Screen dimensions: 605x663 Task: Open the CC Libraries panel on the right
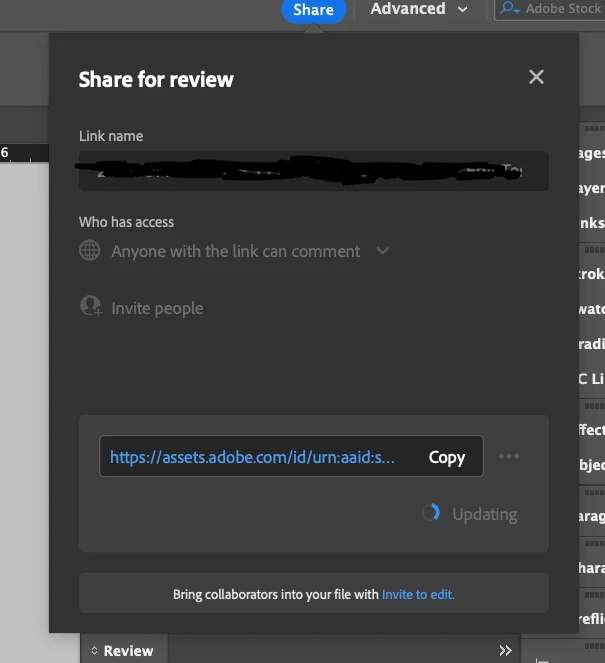point(592,378)
